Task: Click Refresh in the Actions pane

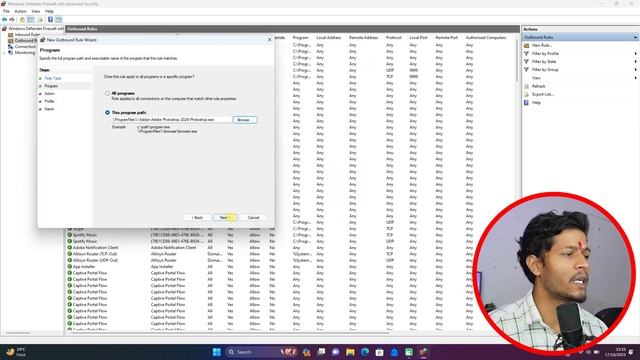Action: [538, 86]
